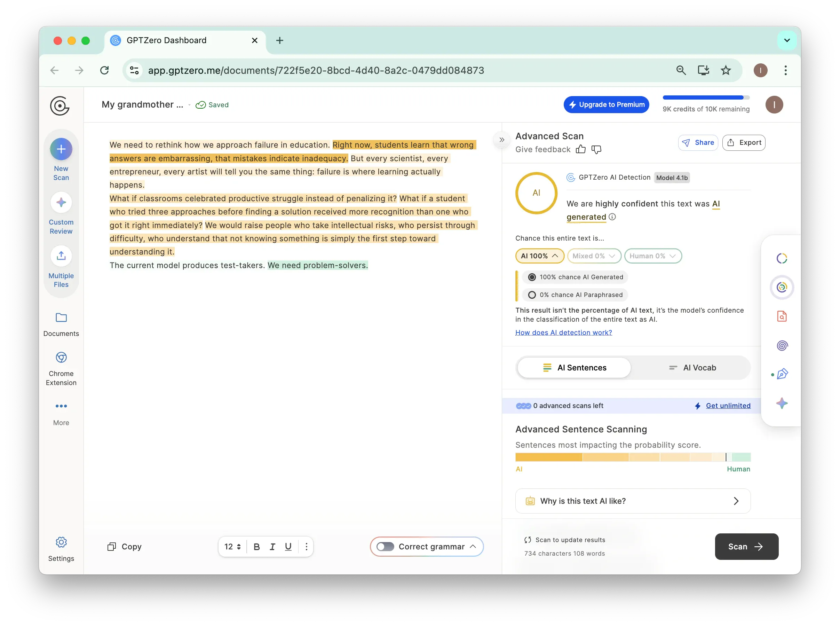Click the Bold formatting button
This screenshot has width=840, height=626.
(256, 546)
